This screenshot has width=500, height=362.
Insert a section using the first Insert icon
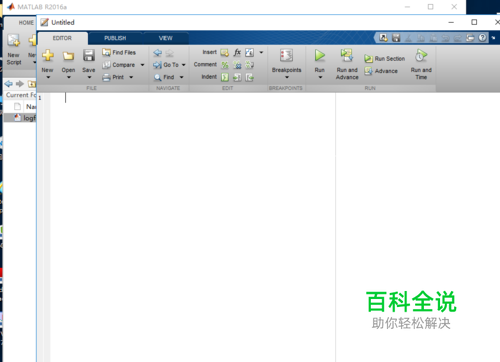coord(225,53)
